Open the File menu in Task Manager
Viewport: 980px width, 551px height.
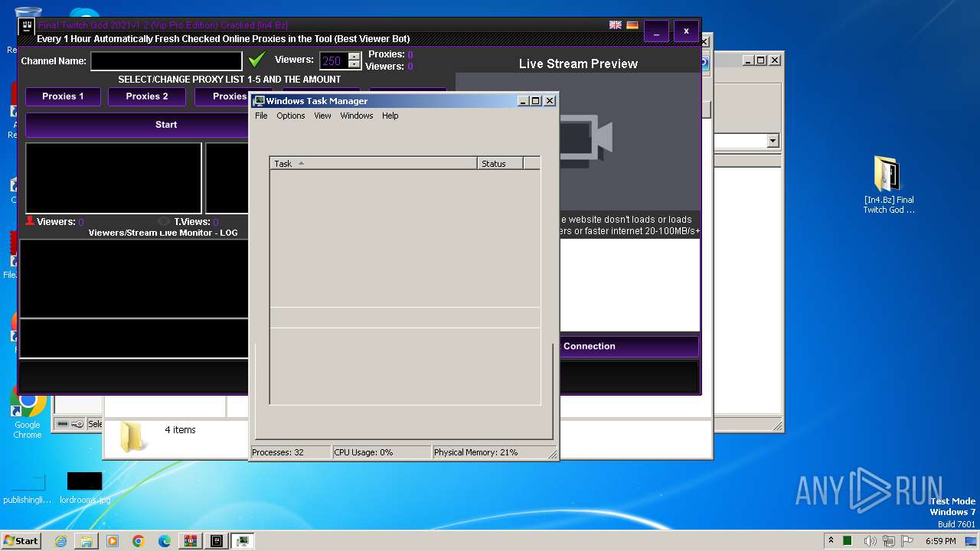tap(261, 116)
